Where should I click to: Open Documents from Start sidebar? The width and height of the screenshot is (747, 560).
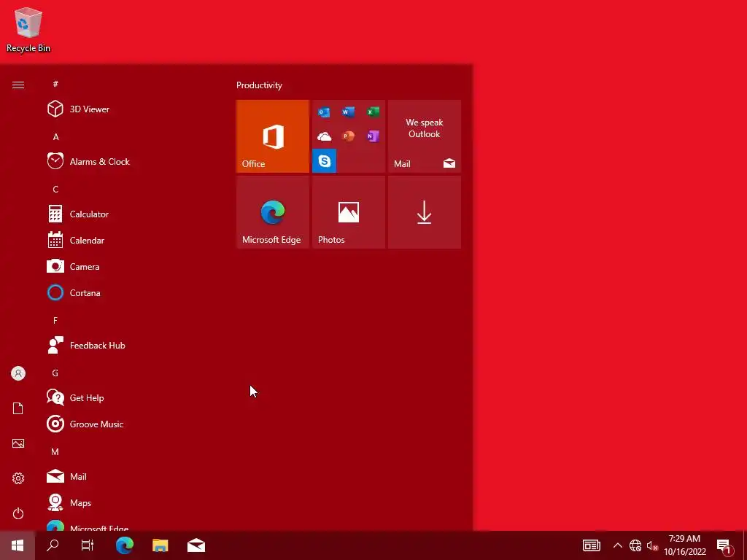(x=18, y=408)
